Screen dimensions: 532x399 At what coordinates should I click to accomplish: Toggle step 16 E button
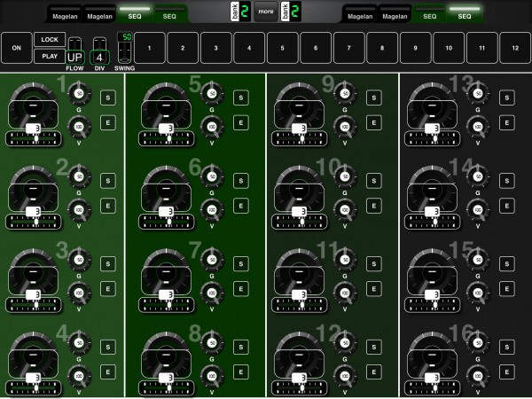[x=507, y=372]
